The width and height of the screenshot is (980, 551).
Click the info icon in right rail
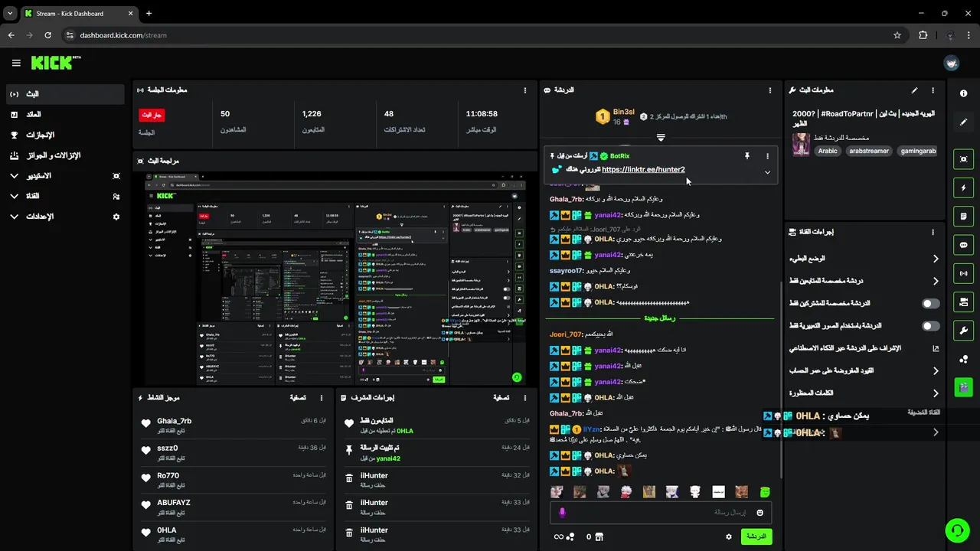[963, 93]
